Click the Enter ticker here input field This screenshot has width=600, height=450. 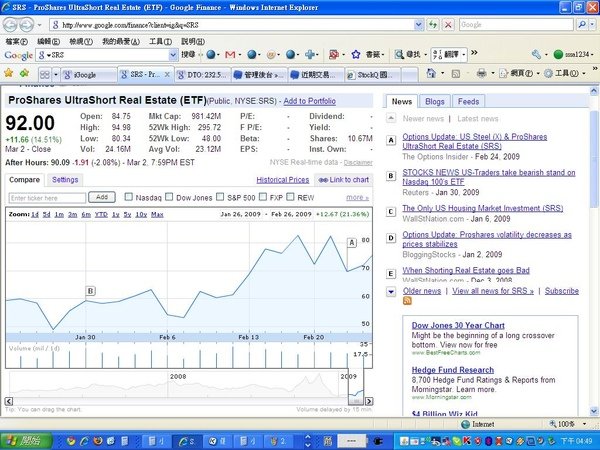point(47,198)
